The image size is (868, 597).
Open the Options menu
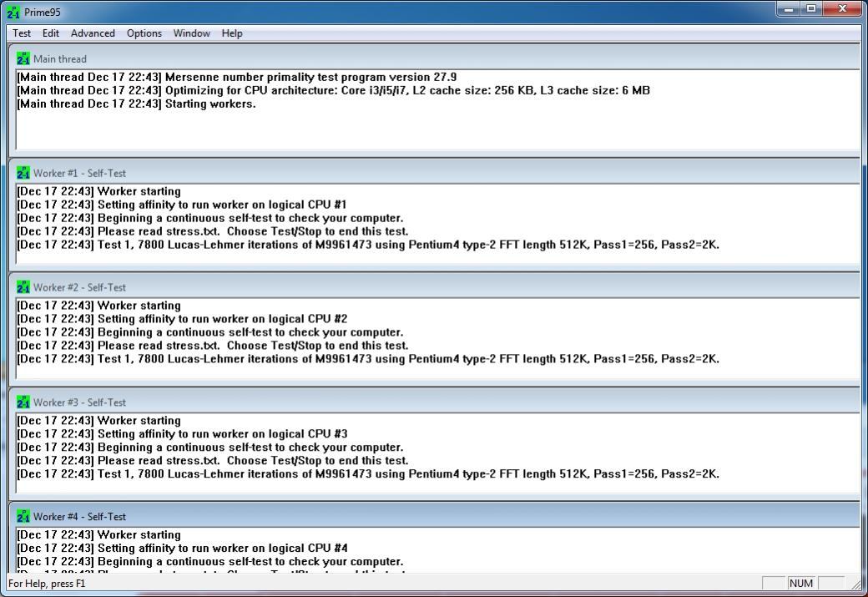pyautogui.click(x=144, y=33)
